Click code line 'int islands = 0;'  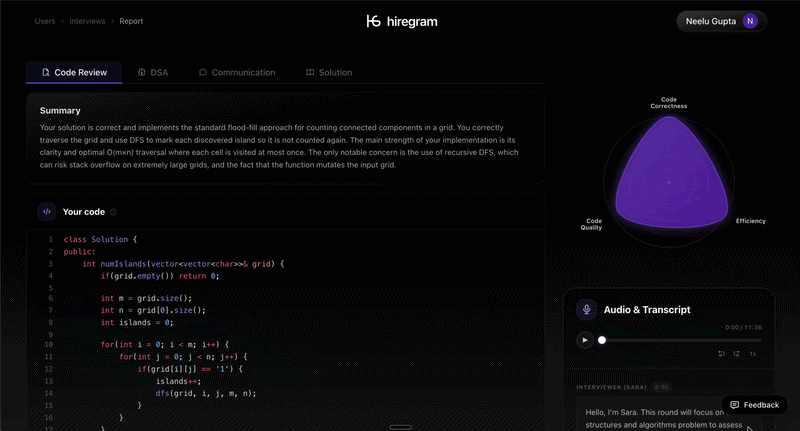coord(137,322)
